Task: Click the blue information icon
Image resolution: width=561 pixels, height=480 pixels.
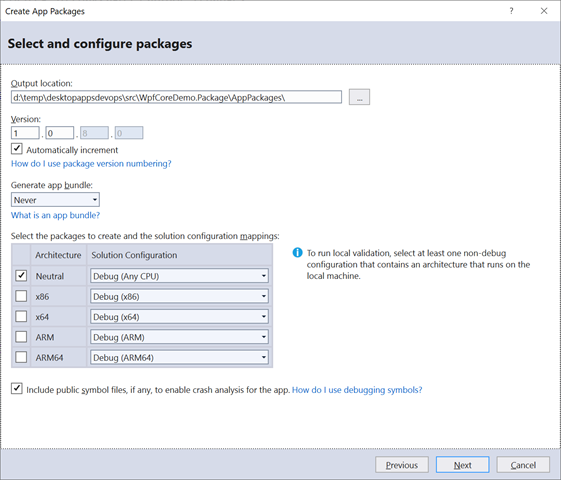Action: (297, 253)
